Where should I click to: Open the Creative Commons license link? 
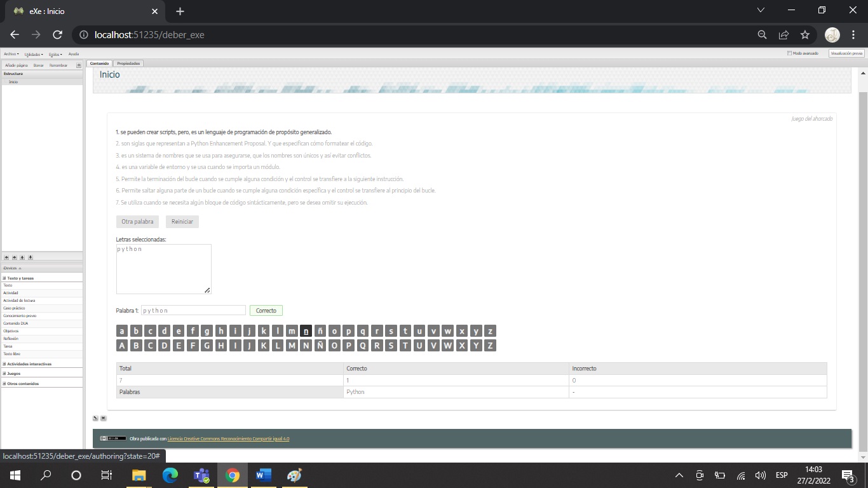(x=227, y=438)
